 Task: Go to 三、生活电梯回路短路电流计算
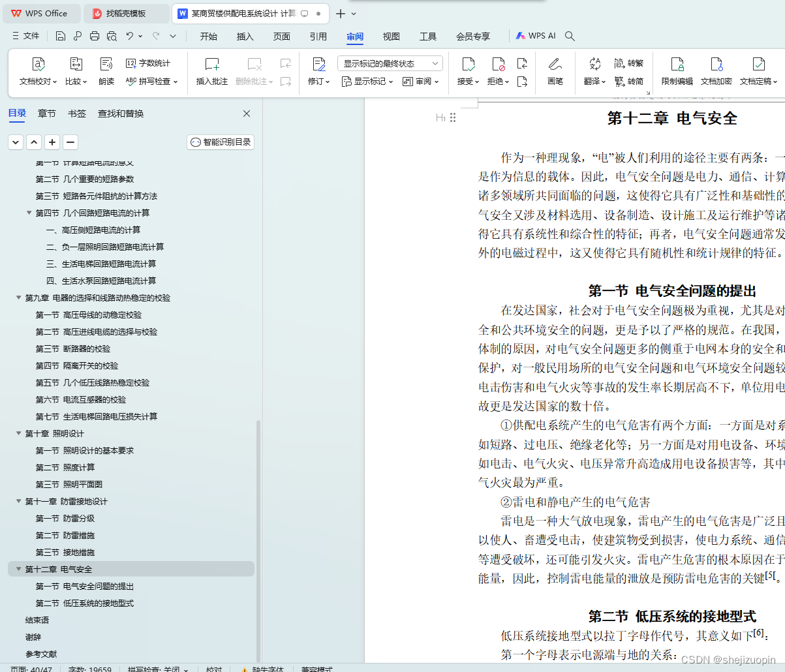pyautogui.click(x=101, y=264)
